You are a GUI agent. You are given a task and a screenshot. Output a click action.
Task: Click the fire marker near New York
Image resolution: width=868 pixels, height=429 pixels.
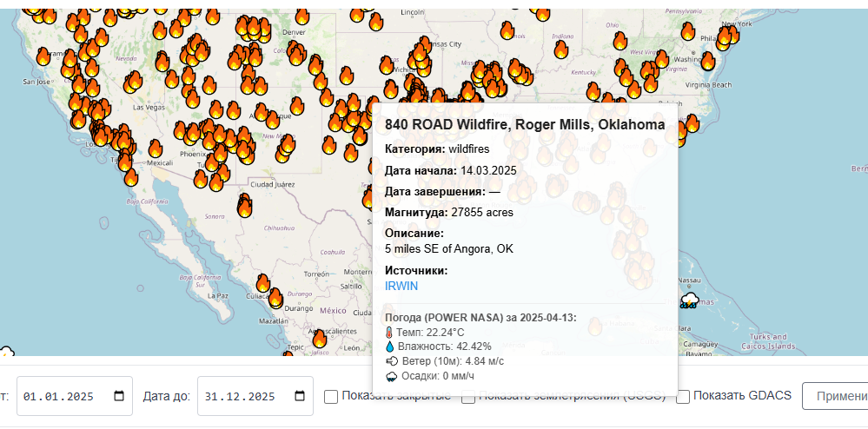[730, 36]
